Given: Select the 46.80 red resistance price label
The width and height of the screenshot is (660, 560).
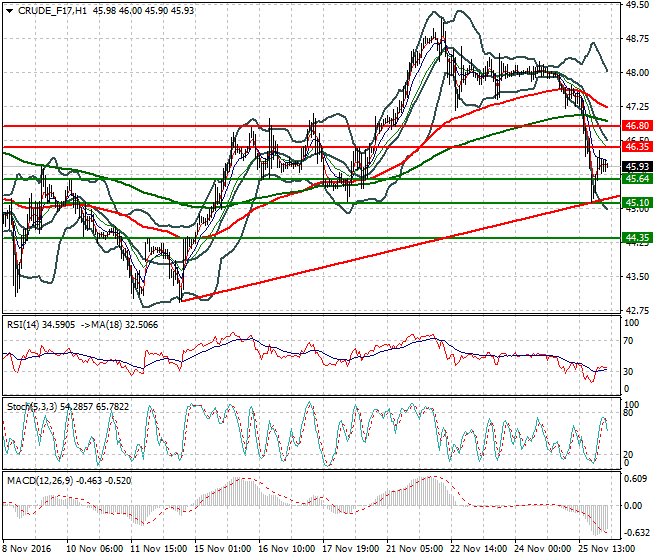Looking at the screenshot, I should click(x=638, y=126).
